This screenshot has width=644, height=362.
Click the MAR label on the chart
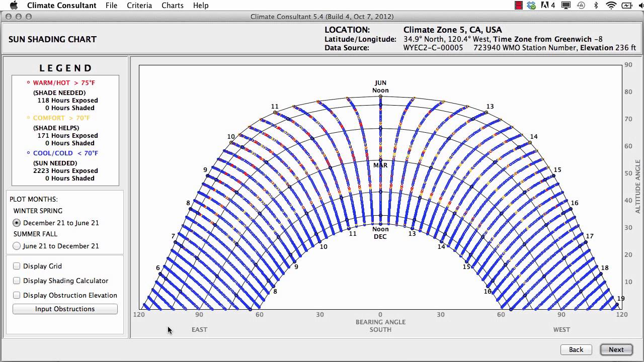pyautogui.click(x=380, y=165)
